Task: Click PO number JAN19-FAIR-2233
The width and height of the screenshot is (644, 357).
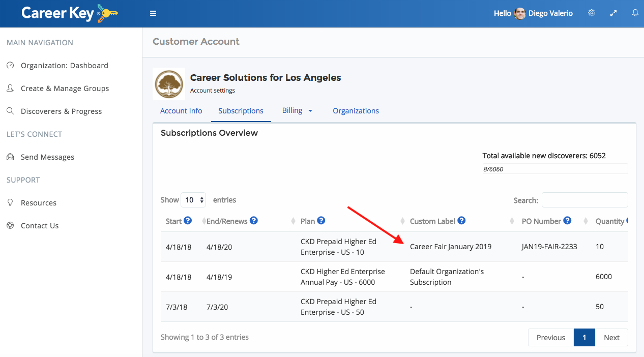Action: (549, 247)
